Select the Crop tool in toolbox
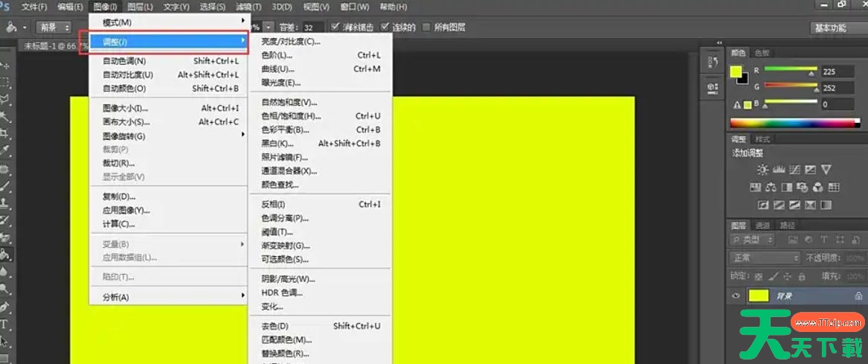Screen dimensions: 868x364 click(4, 134)
